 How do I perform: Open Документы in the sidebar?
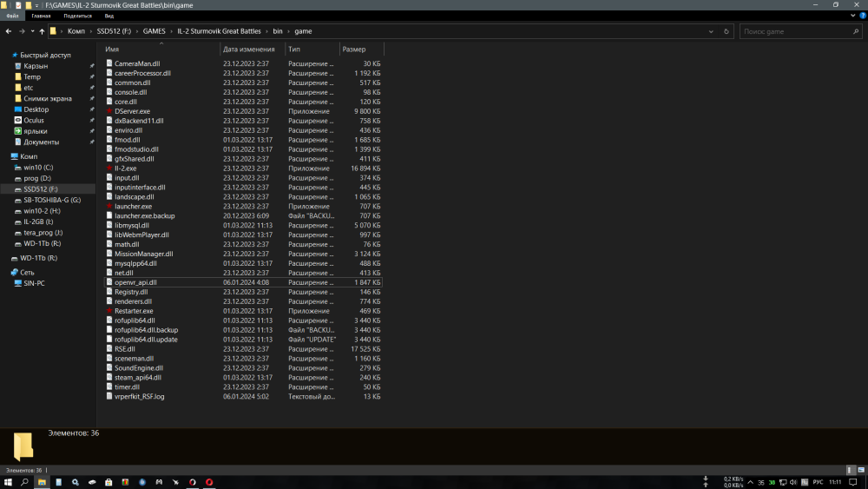[41, 142]
